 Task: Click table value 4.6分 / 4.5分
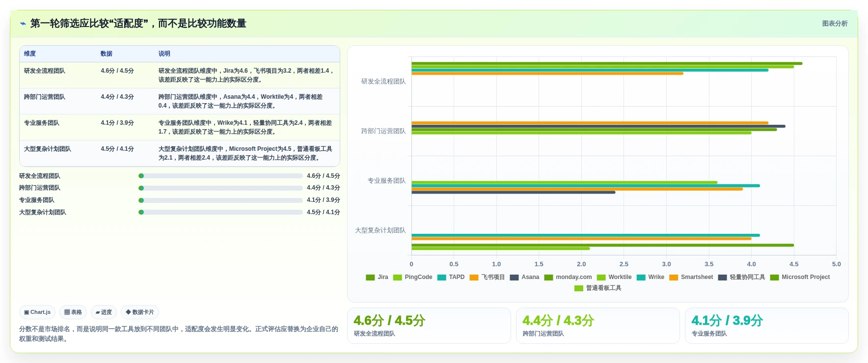[117, 71]
